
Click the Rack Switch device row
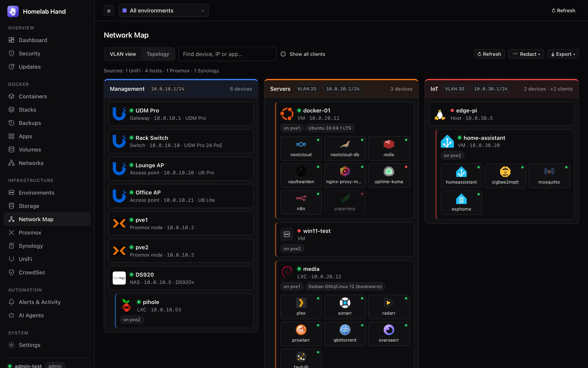click(x=181, y=141)
